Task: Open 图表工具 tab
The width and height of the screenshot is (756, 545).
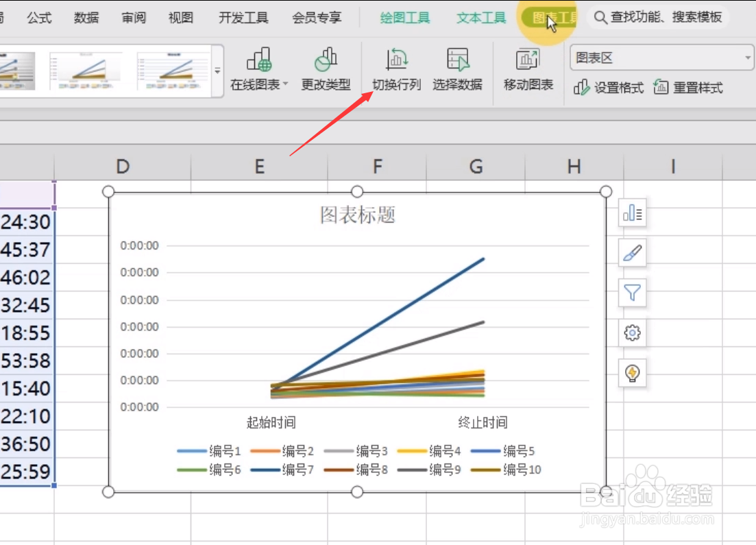Action: click(549, 18)
